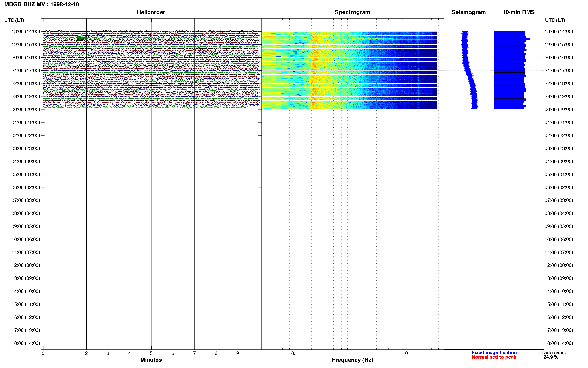Select the Seismogram panel heading
Viewport: 588px width, 368px height.
(468, 12)
